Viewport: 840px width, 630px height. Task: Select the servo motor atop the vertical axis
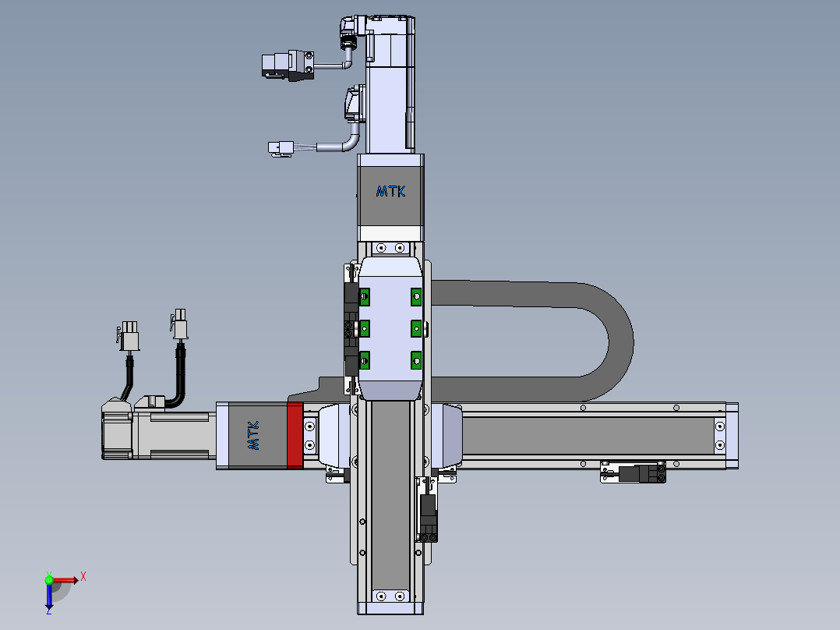[x=390, y=85]
